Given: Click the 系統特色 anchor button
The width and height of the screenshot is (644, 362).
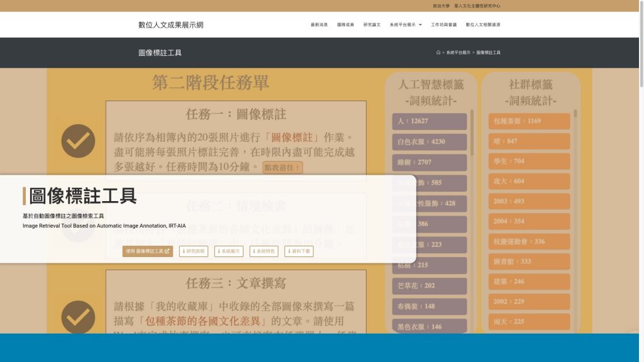Looking at the screenshot, I should pyautogui.click(x=264, y=251).
